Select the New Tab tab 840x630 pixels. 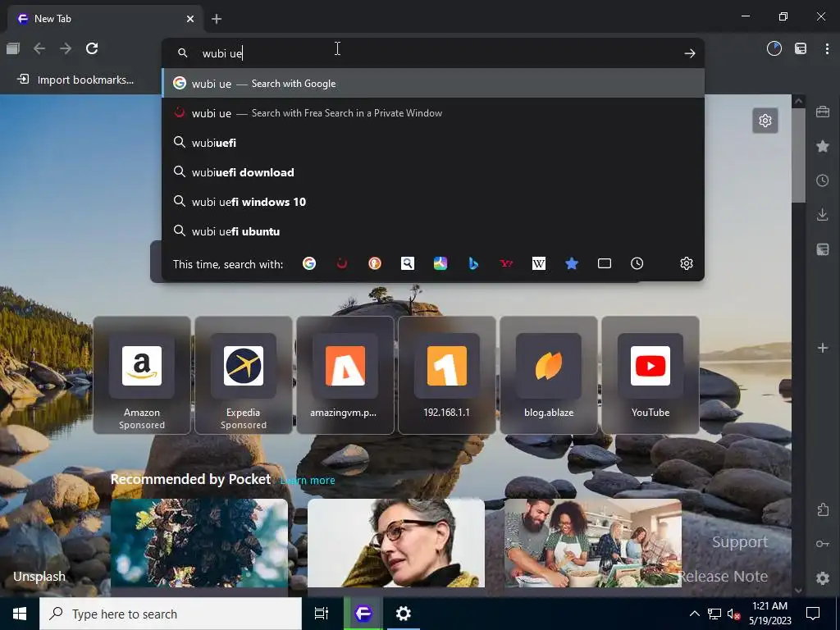pos(105,19)
